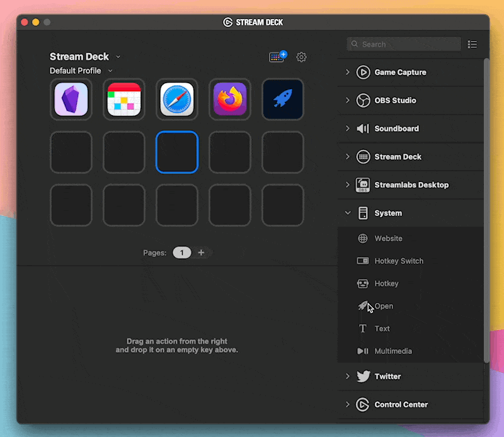Click the OBS Studio category label
The height and width of the screenshot is (437, 504).
pos(396,101)
